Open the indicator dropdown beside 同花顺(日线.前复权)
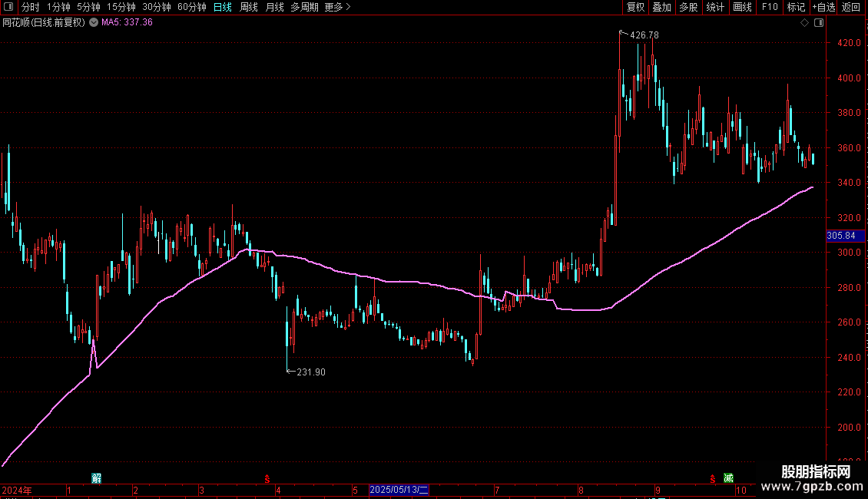The width and height of the screenshot is (868, 499). click(x=94, y=22)
